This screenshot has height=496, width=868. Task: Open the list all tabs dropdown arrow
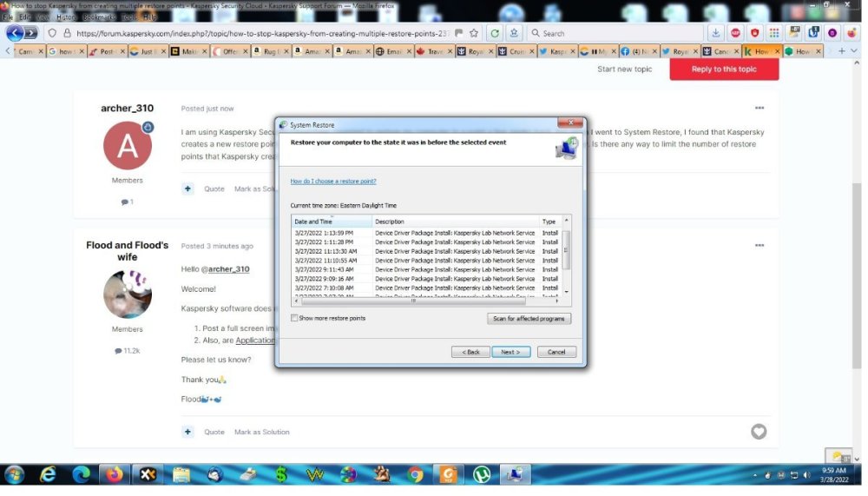pos(853,51)
